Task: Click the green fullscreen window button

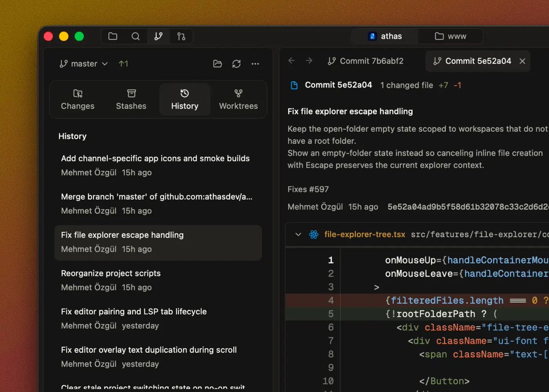Action: click(79, 36)
